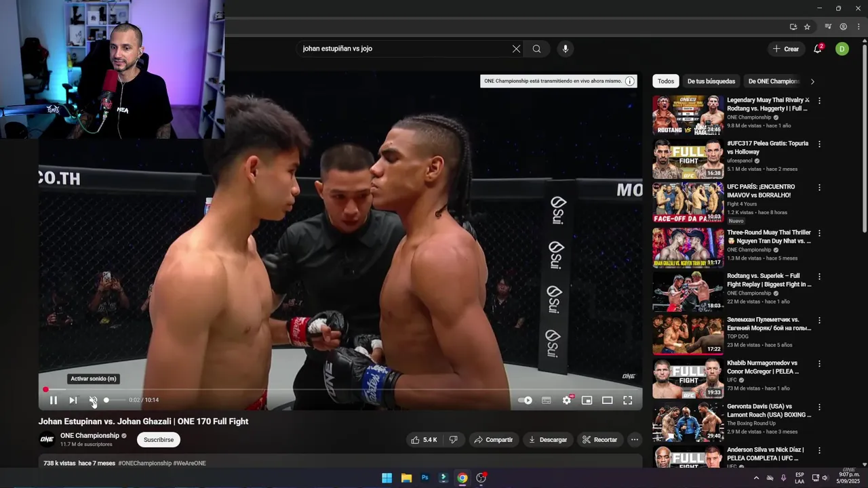The height and width of the screenshot is (488, 868).
Task: Click the Suscribirse button
Action: [x=159, y=440]
